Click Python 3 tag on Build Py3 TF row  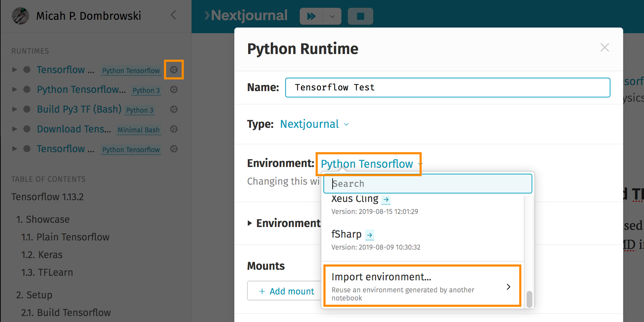pyautogui.click(x=140, y=110)
